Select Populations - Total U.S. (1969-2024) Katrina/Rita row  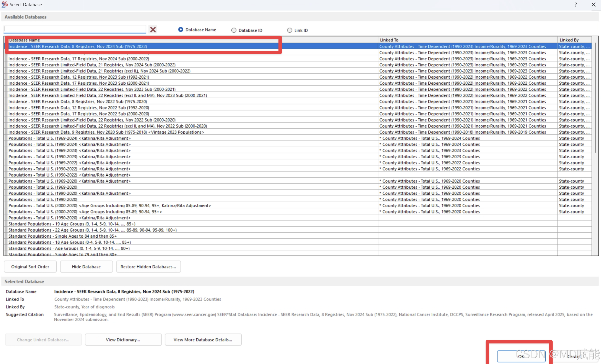70,138
